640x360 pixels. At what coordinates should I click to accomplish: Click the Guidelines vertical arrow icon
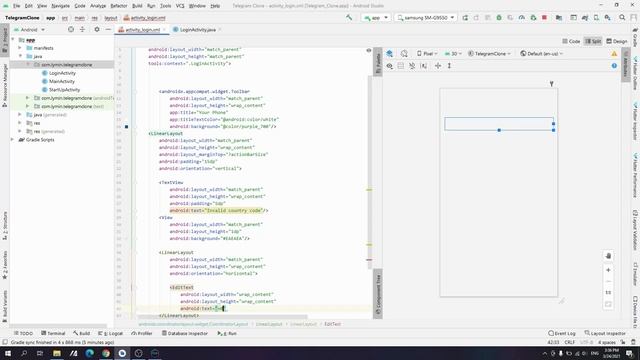[x=449, y=66]
